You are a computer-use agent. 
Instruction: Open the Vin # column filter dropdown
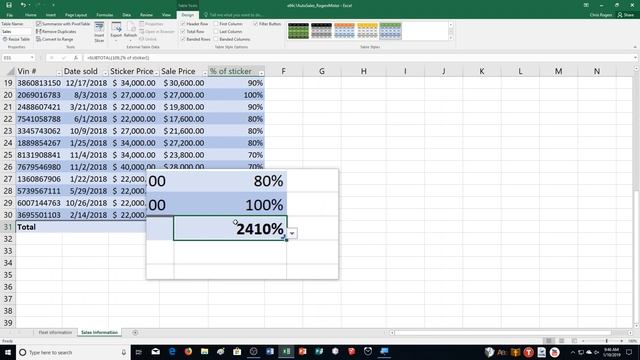click(x=59, y=73)
